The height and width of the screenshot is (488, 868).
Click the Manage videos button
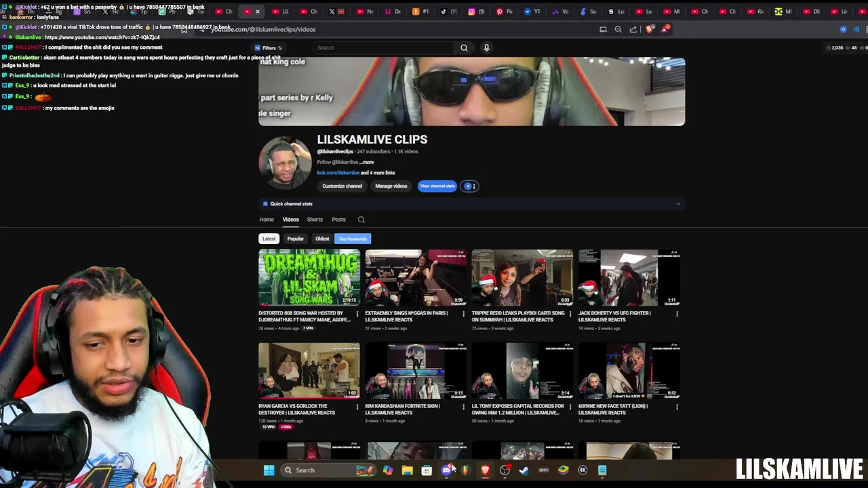tap(391, 186)
